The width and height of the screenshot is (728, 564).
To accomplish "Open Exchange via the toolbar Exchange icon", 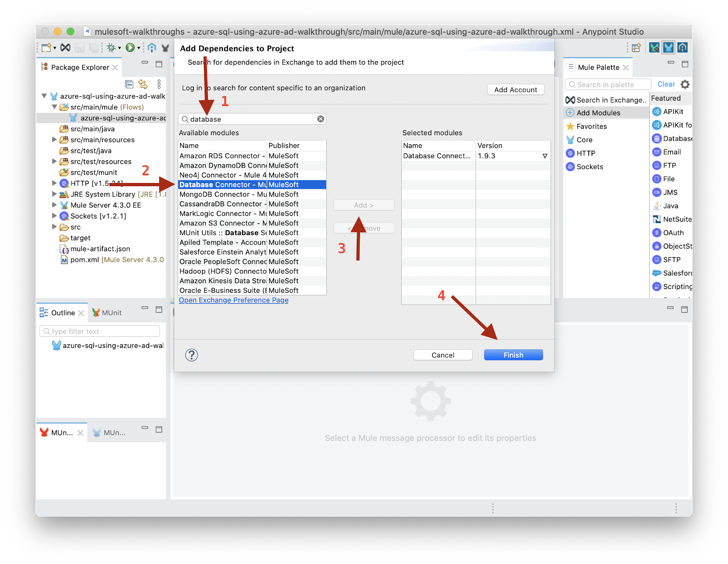I will [66, 47].
